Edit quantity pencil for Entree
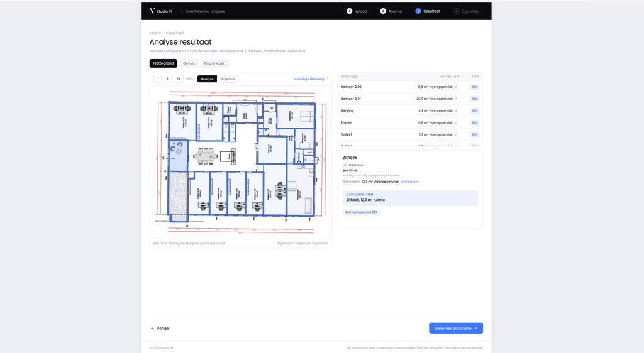The image size is (644, 353). (x=456, y=122)
